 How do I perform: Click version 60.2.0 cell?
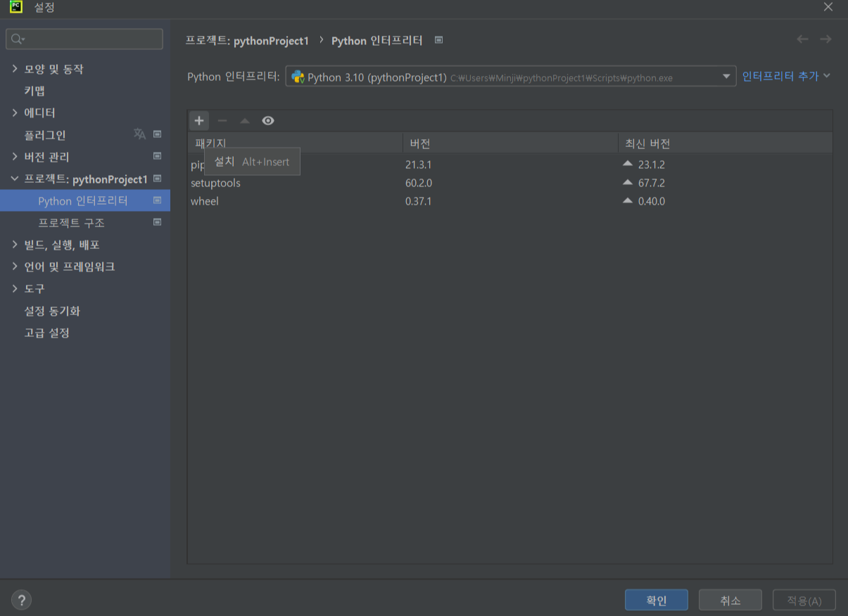click(419, 183)
